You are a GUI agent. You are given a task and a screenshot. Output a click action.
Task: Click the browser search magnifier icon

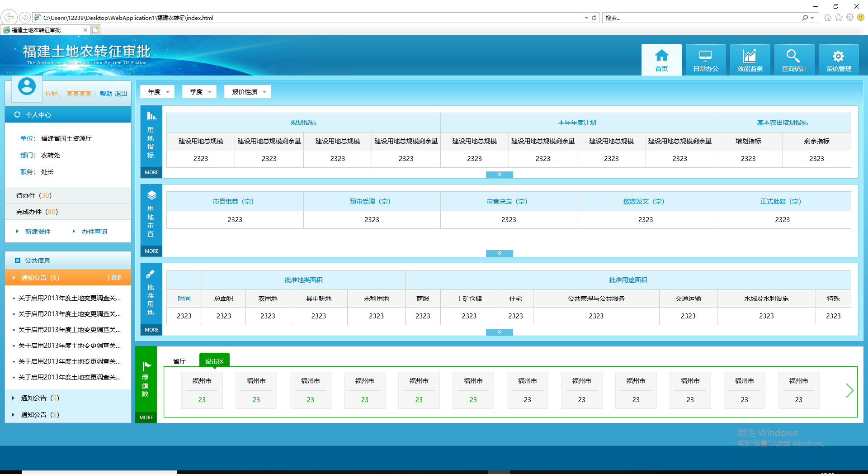[805, 18]
